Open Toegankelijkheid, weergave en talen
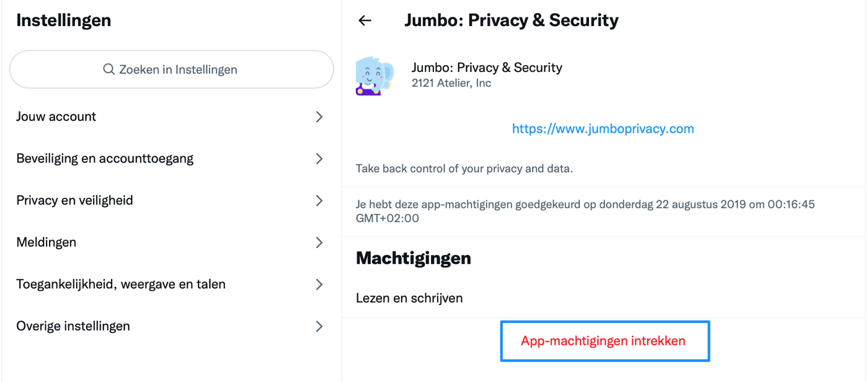This screenshot has height=382, width=868. click(170, 284)
